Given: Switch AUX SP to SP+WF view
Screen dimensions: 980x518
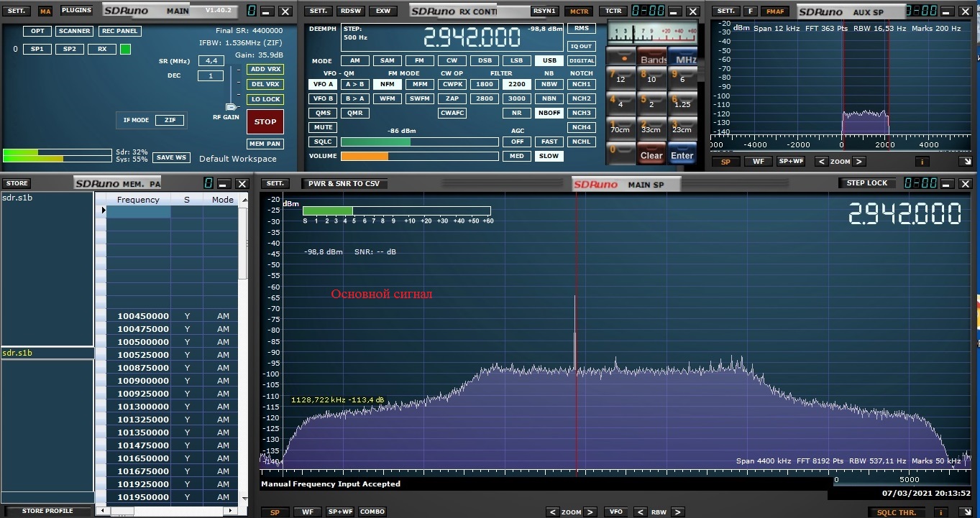Looking at the screenshot, I should click(791, 162).
